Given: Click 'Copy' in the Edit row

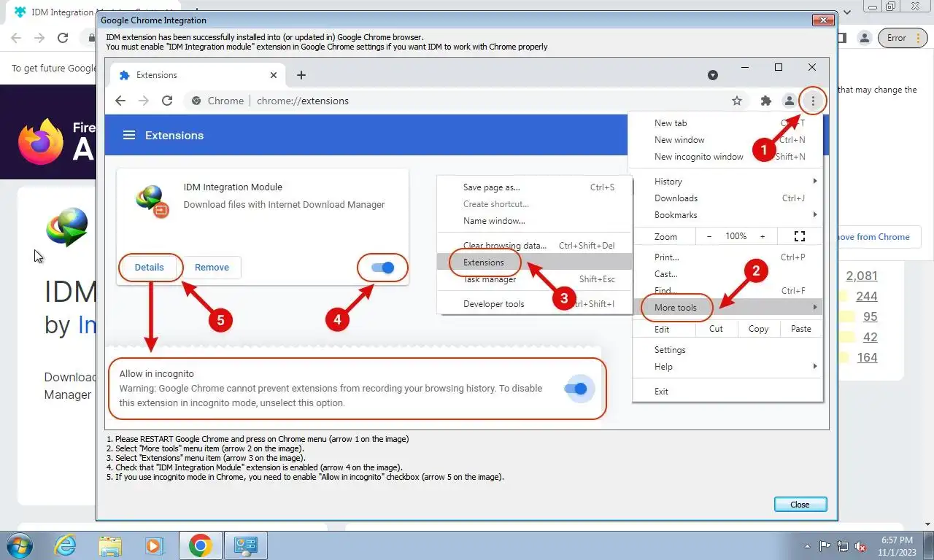Looking at the screenshot, I should click(x=758, y=329).
